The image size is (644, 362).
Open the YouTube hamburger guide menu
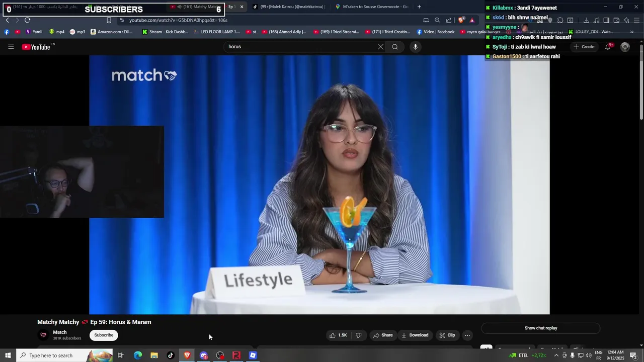coord(11,47)
